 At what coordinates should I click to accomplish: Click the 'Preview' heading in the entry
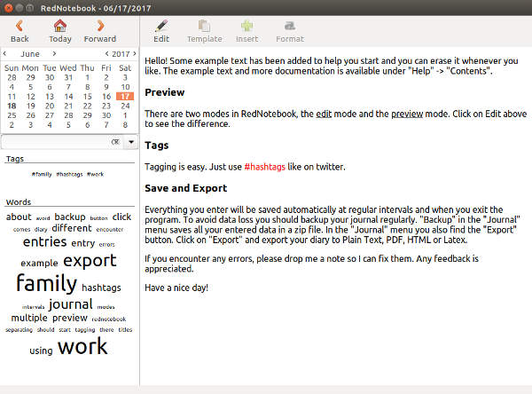(x=165, y=92)
